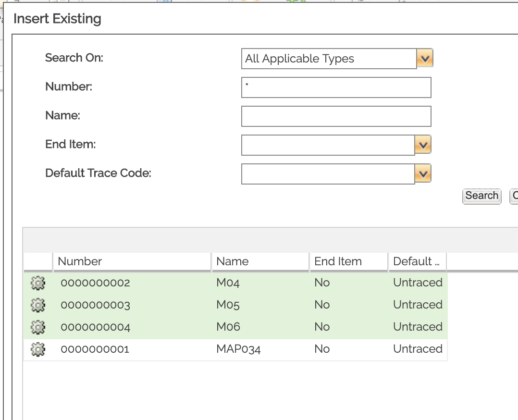Click into the Name text field
The width and height of the screenshot is (518, 420).
click(336, 116)
